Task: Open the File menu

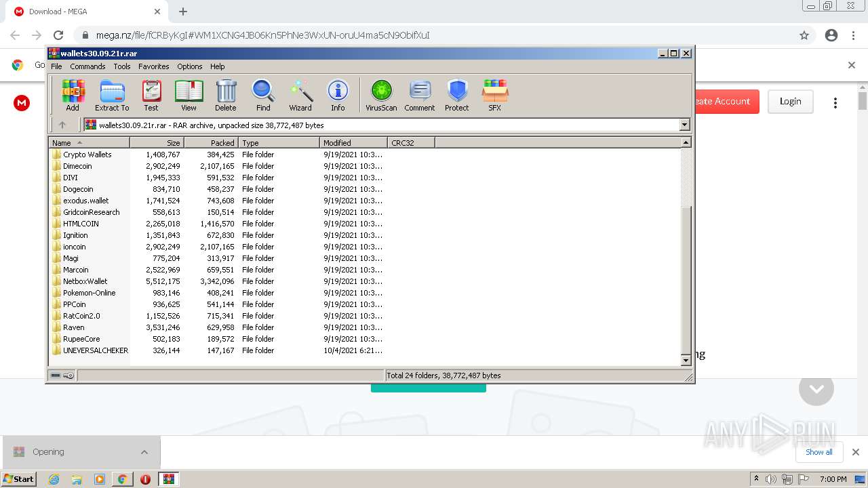Action: click(x=56, y=66)
